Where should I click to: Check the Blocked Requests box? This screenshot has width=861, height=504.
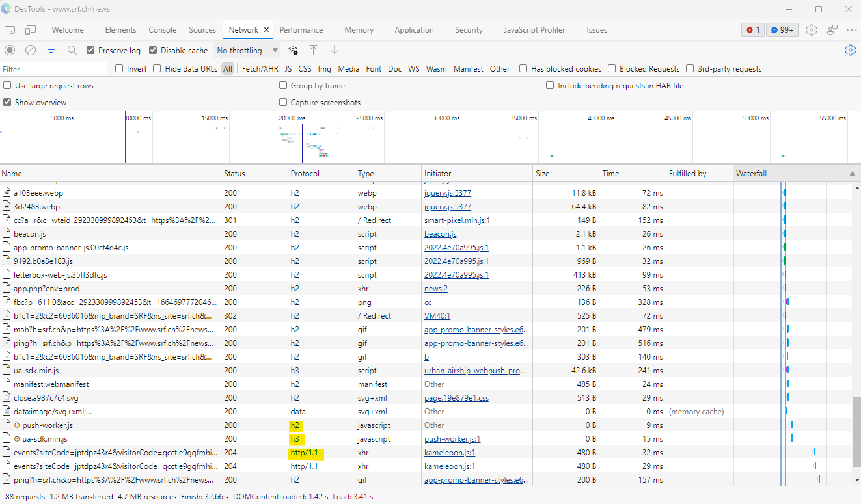coord(612,68)
